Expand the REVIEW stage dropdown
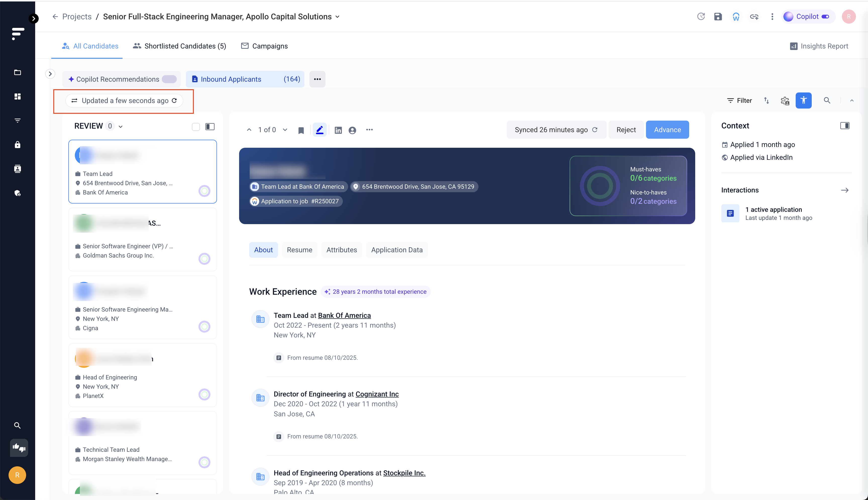Viewport: 868px width, 500px height. (121, 127)
